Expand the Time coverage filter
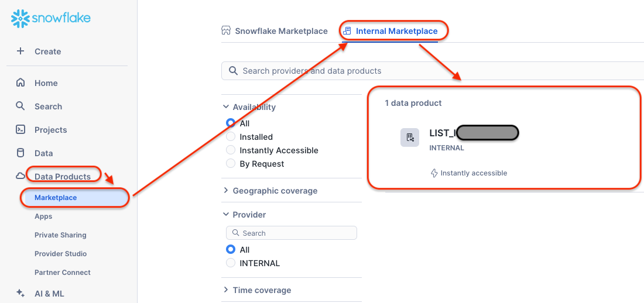 tap(225, 290)
